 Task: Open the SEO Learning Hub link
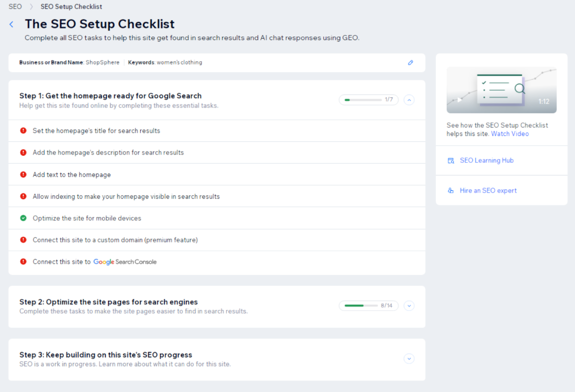click(x=486, y=161)
